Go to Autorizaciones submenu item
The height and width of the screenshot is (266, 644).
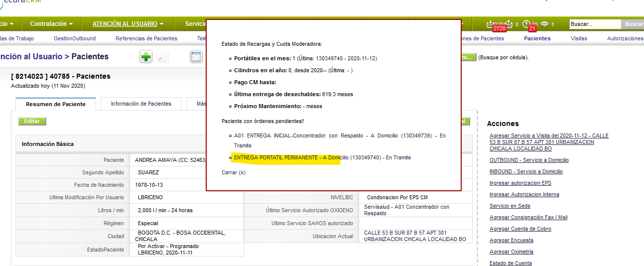(x=625, y=38)
